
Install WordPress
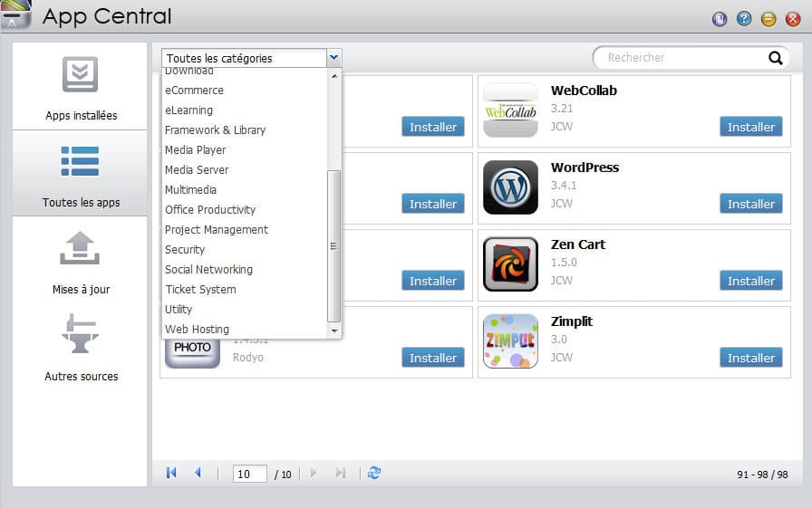coord(751,204)
